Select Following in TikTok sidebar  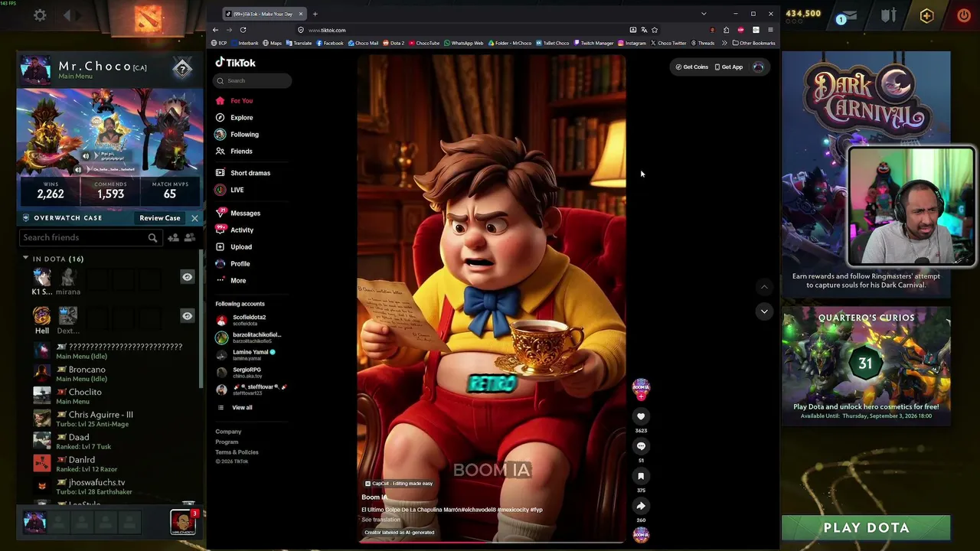click(237, 135)
